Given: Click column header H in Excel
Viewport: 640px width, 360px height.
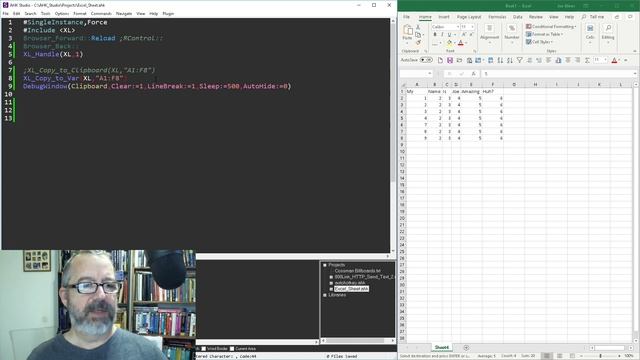Looking at the screenshot, I should [x=535, y=84].
